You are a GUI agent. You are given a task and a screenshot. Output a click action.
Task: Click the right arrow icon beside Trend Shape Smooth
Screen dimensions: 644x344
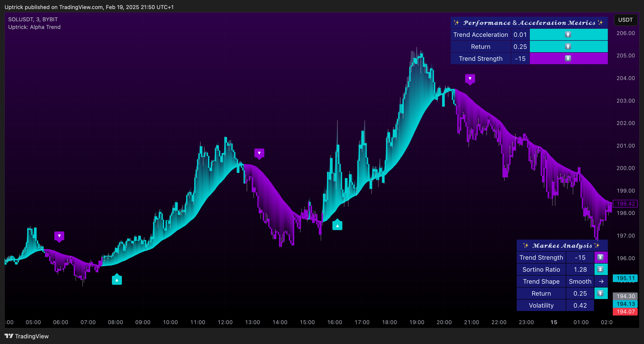pyautogui.click(x=601, y=281)
